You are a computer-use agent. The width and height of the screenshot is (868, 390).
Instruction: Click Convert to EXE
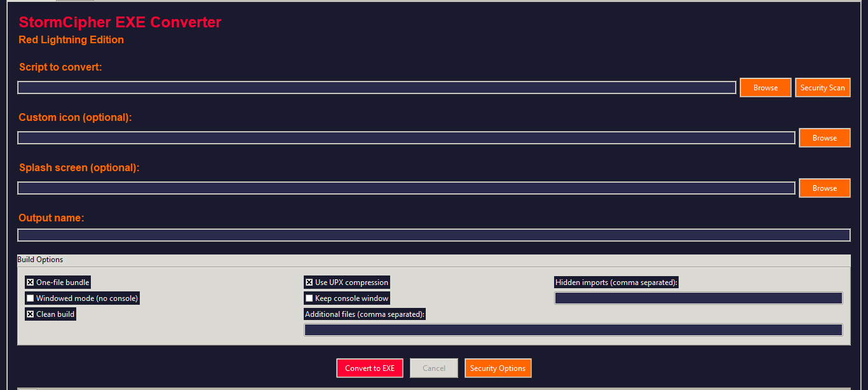pos(369,368)
